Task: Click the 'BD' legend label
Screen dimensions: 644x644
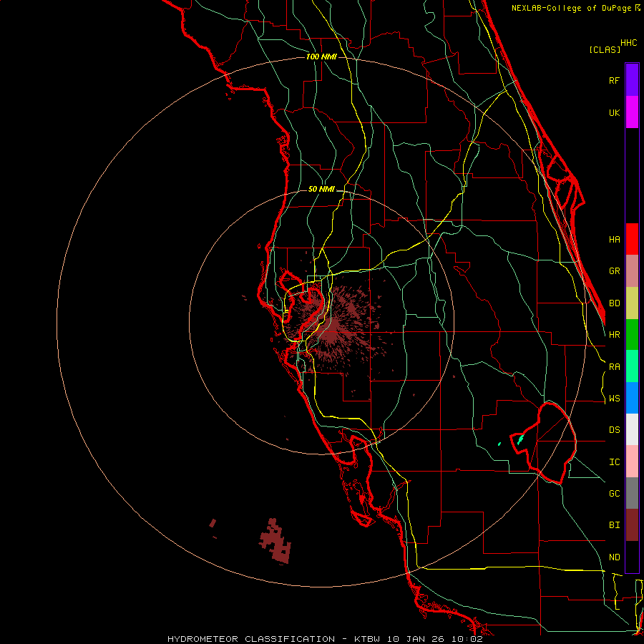Action: [x=614, y=303]
